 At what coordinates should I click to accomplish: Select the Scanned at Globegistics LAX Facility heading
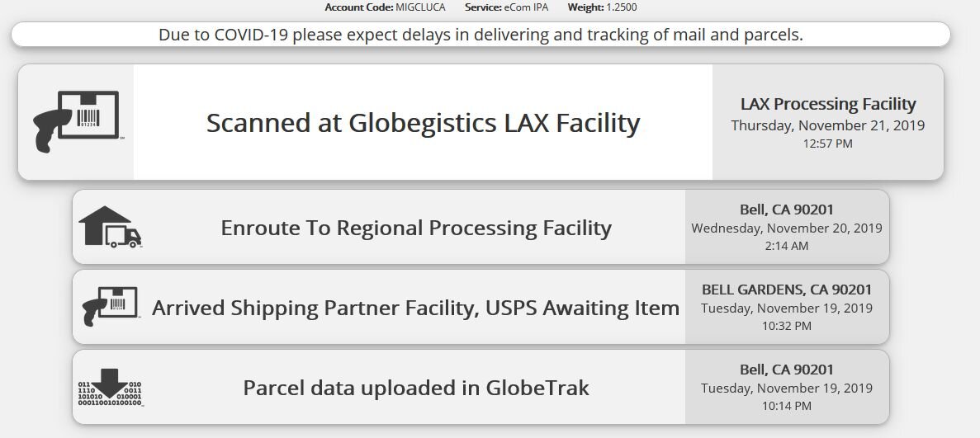click(x=423, y=122)
